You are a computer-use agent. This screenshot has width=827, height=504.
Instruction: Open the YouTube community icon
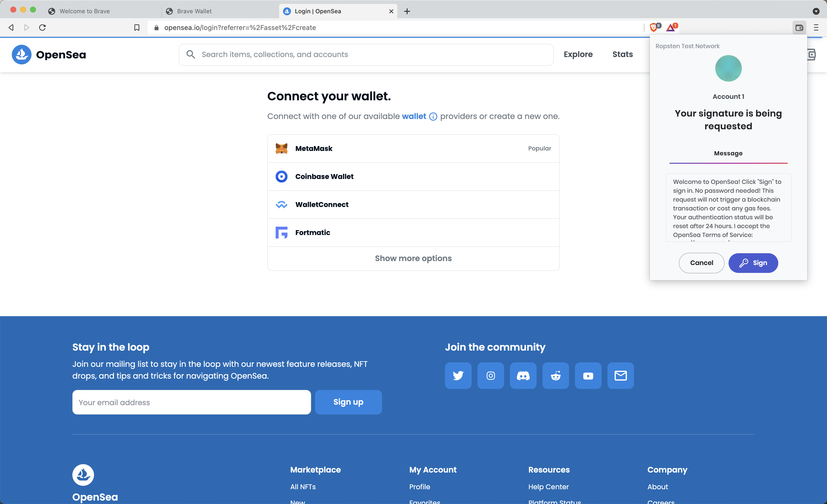[x=588, y=376]
